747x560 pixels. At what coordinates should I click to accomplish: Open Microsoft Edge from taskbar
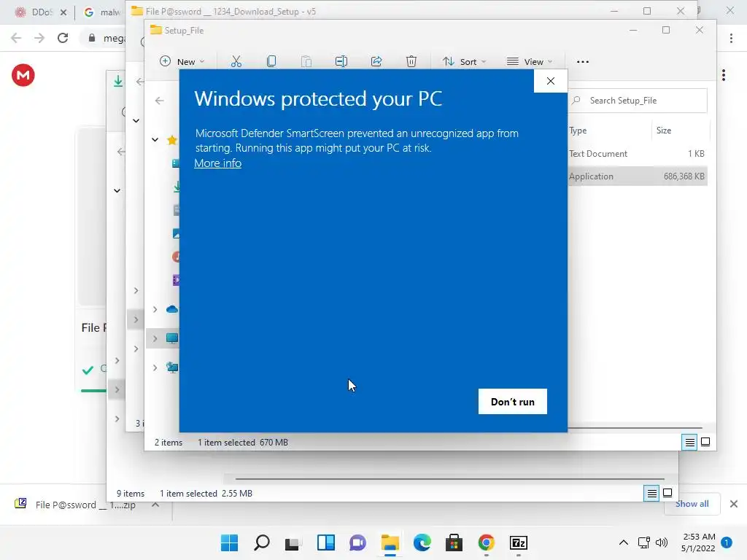422,542
